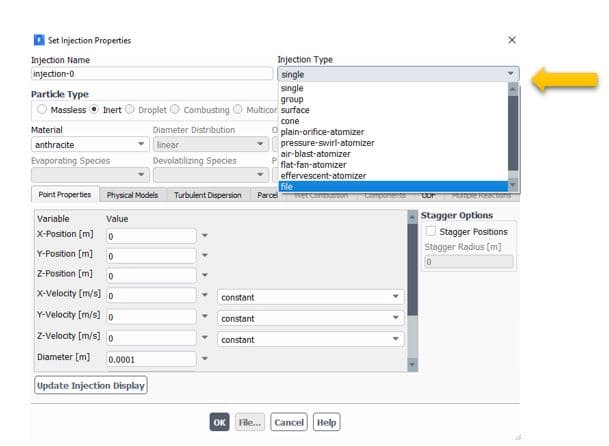Viewport: 609px width, 446px height.
Task: Switch to the Physical Models tab
Action: [132, 195]
